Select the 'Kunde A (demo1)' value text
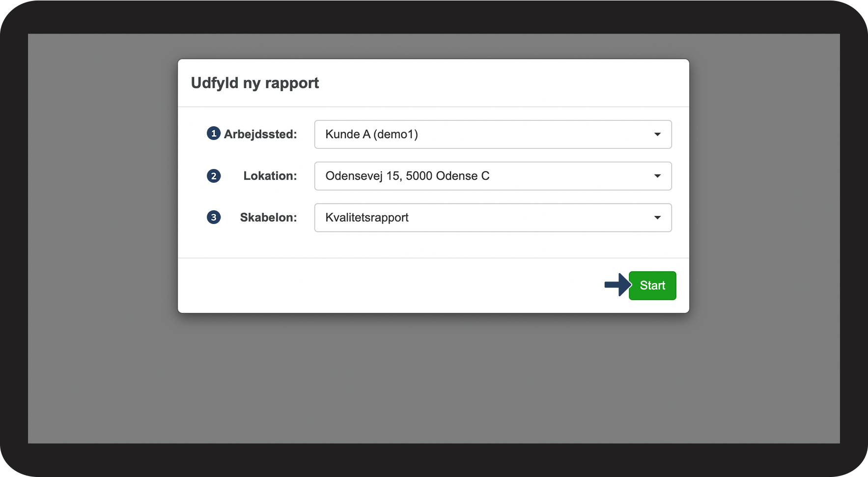 371,135
